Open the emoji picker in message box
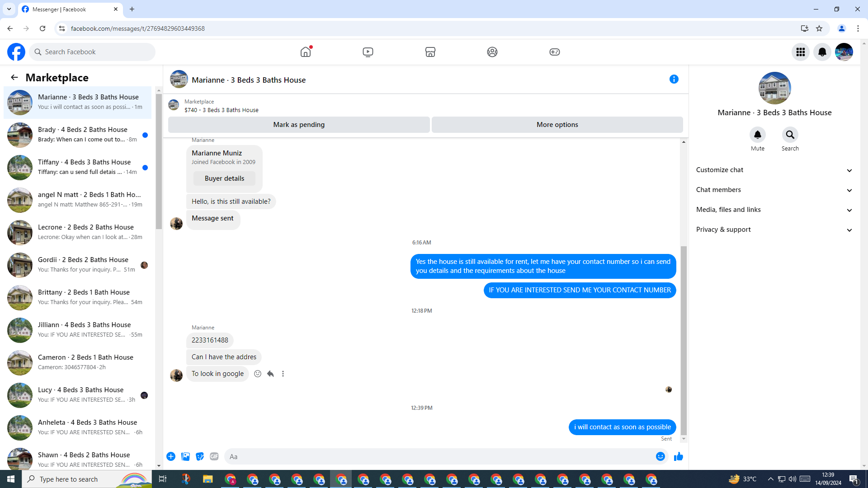This screenshot has height=488, width=868. (660, 456)
